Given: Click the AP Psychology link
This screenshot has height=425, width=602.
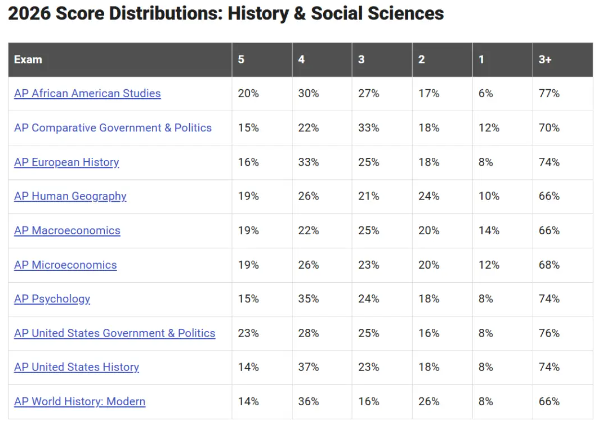Looking at the screenshot, I should pos(52,299).
